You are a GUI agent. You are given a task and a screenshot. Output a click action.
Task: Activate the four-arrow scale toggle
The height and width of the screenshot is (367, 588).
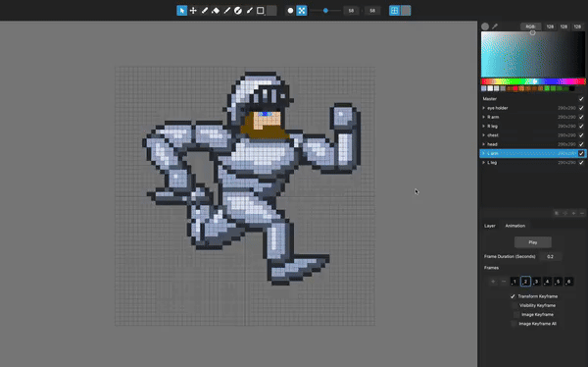coord(302,11)
